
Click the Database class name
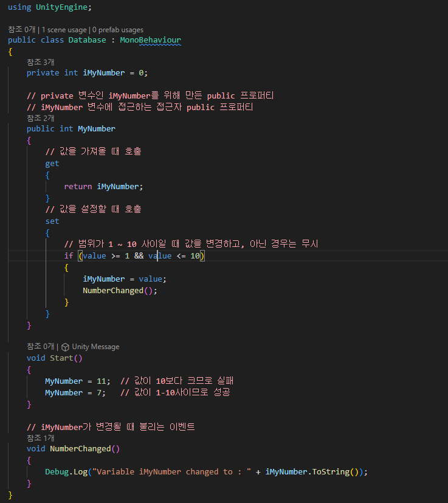point(87,40)
